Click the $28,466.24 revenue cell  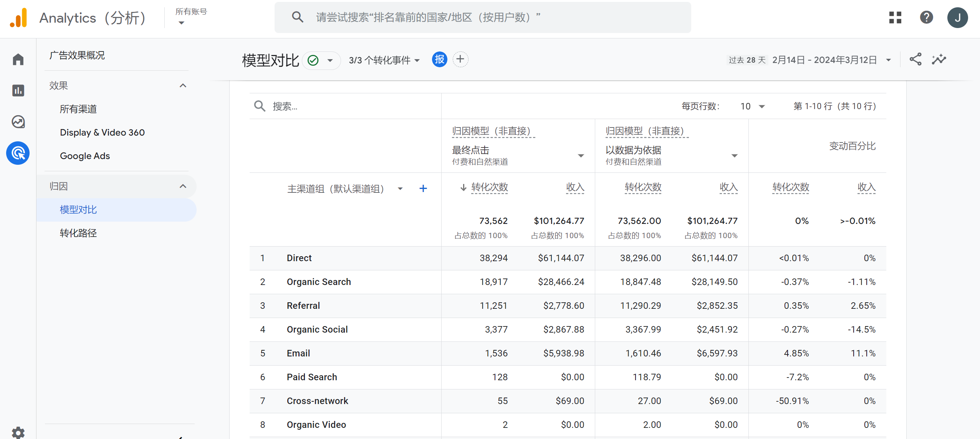click(561, 282)
